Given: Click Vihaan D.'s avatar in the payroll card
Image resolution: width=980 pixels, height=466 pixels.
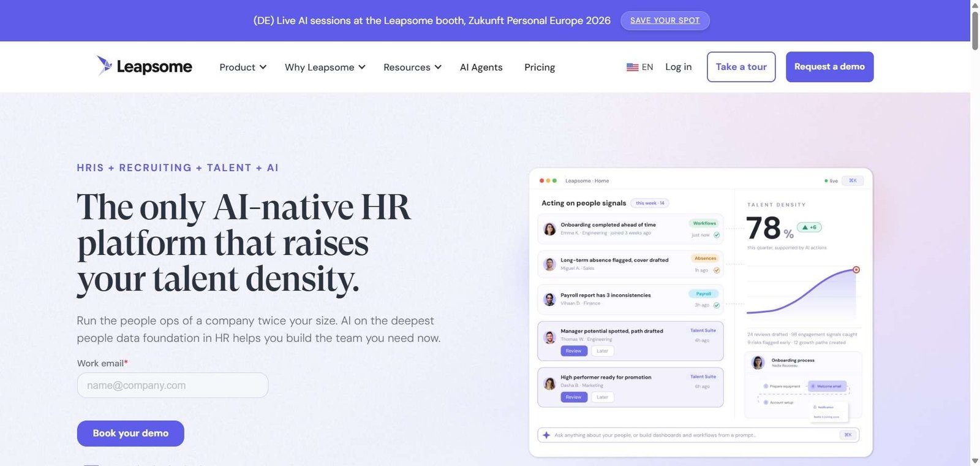Looking at the screenshot, I should [550, 299].
